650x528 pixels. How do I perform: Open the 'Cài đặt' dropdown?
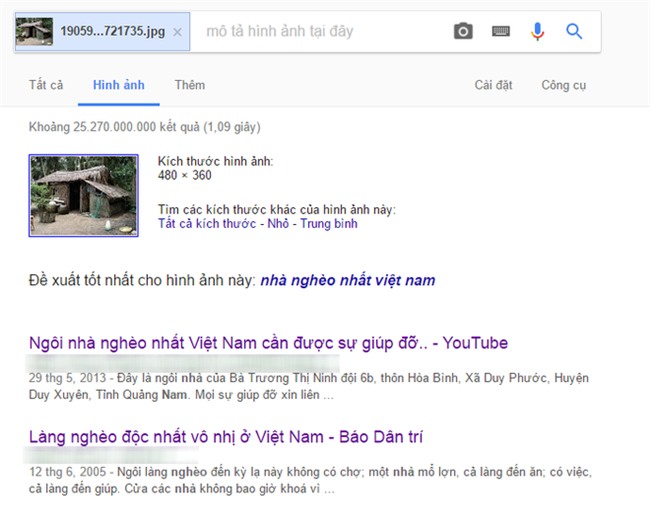[493, 85]
